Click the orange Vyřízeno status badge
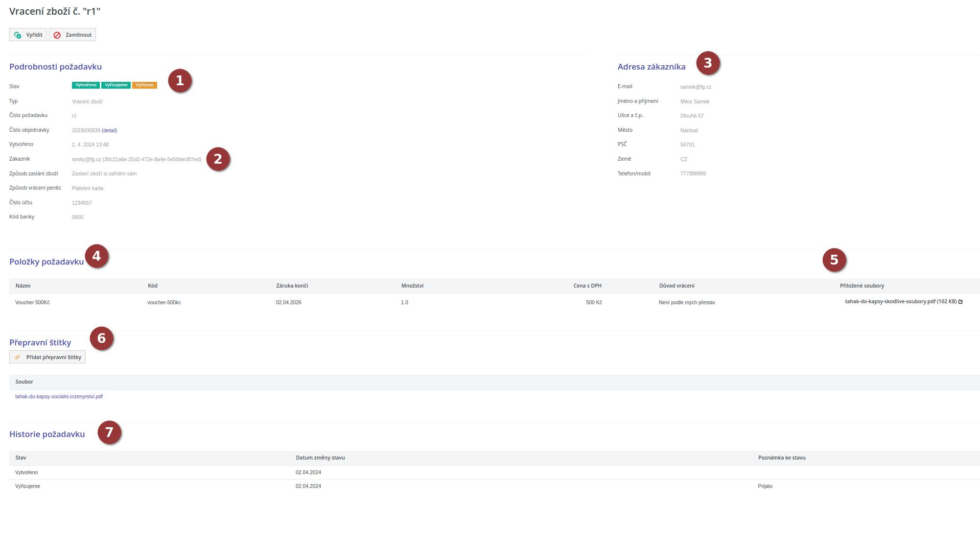The height and width of the screenshot is (534, 980). coord(144,85)
